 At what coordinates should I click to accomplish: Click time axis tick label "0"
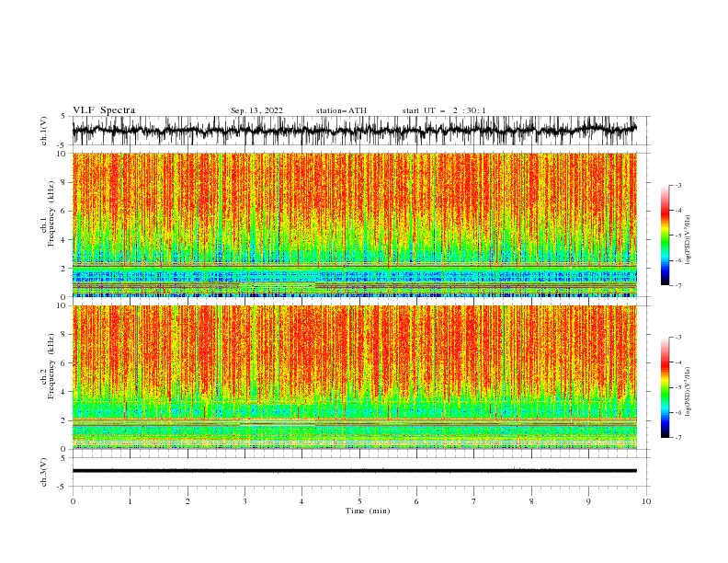coord(73,501)
